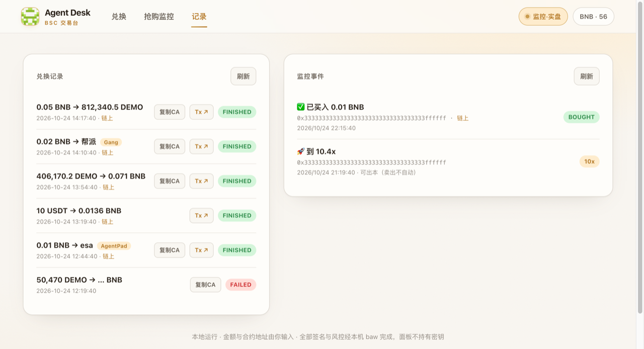This screenshot has height=349, width=644.
Task: Copy CA for 0.02 BNB → 帮派
Action: [x=170, y=146]
